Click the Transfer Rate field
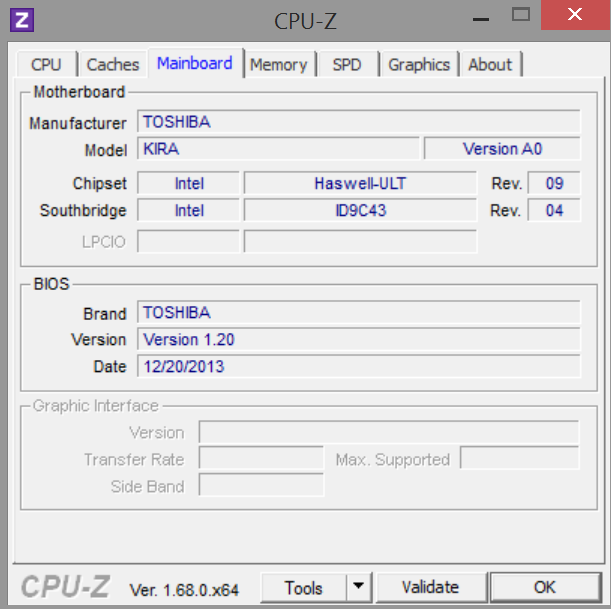This screenshot has height=609, width=611. click(x=261, y=459)
